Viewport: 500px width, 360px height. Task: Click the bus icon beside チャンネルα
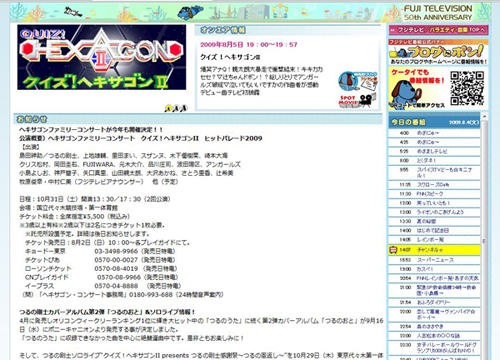[x=393, y=250]
